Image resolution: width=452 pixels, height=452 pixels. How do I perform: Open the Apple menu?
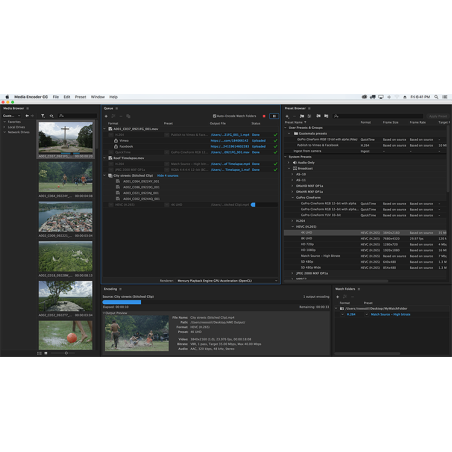click(x=7, y=97)
